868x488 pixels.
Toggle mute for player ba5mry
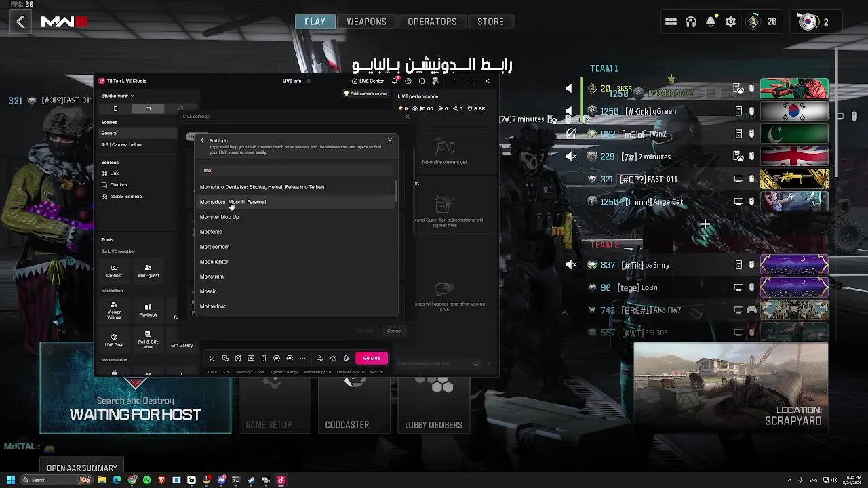click(571, 265)
